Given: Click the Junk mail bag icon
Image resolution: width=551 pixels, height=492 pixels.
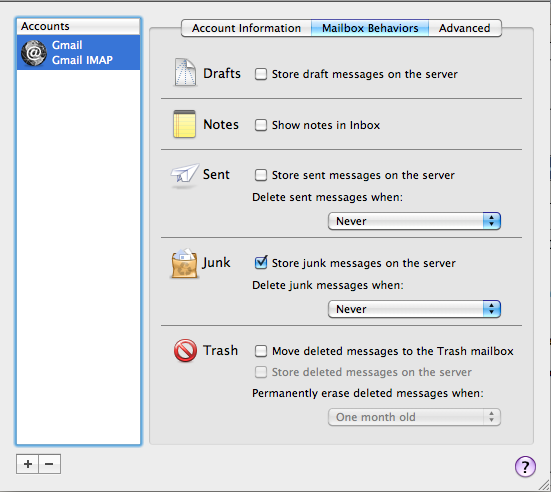Looking at the screenshot, I should coord(184,263).
